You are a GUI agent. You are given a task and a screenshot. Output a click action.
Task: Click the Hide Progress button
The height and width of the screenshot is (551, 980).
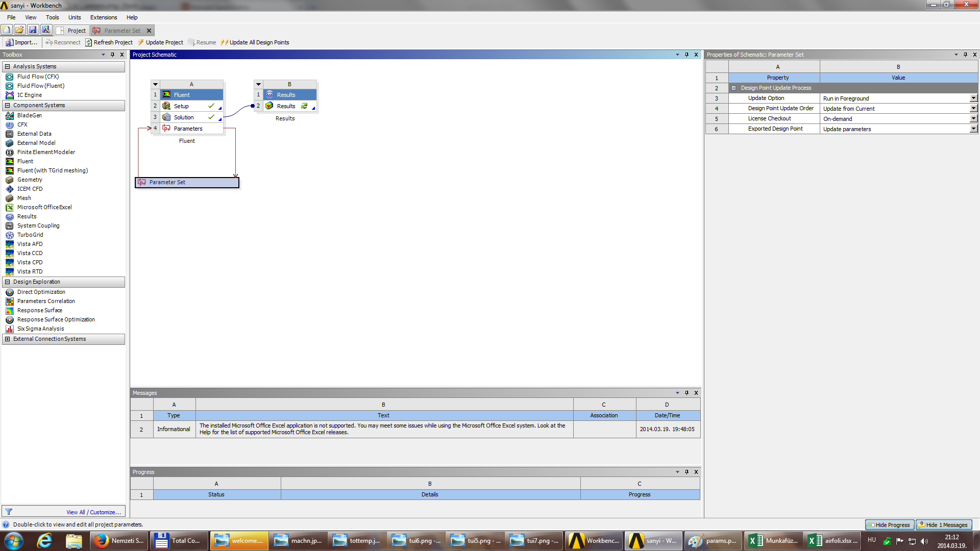[889, 524]
